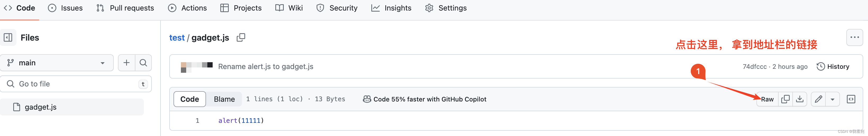868x136 pixels.
Task: Collapse the file tree side panel
Action: pos(8,37)
